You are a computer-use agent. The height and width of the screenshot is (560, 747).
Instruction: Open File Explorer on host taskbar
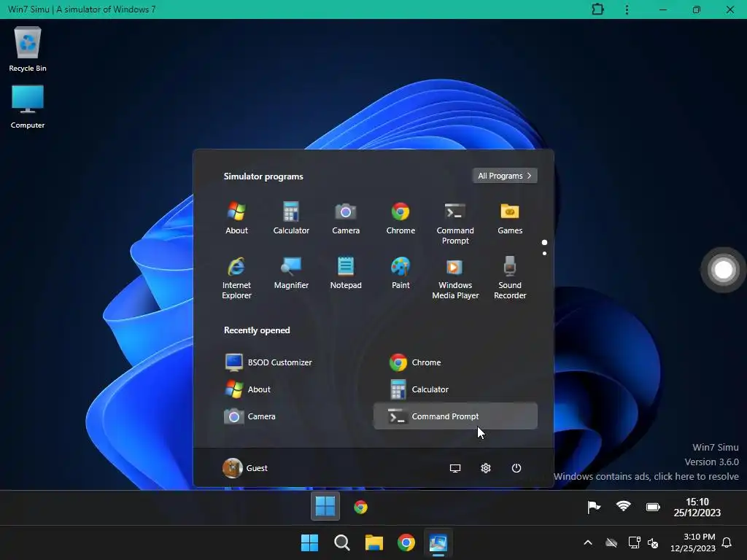[x=374, y=542]
